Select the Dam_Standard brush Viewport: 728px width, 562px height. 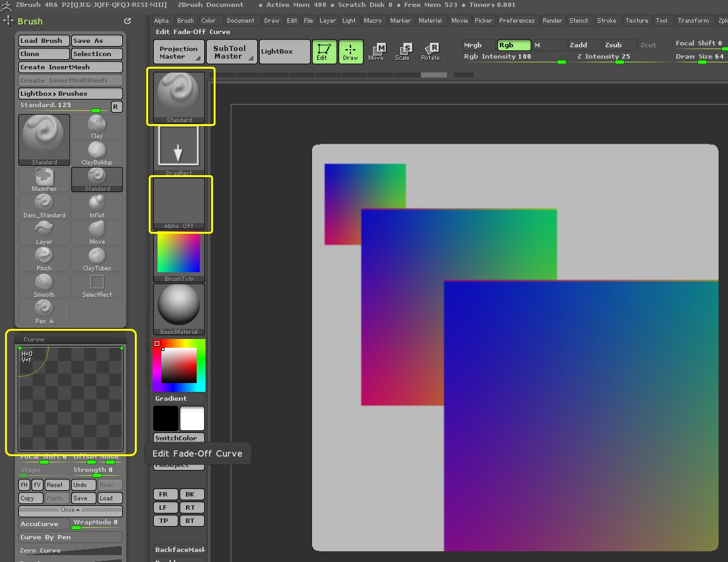point(44,206)
